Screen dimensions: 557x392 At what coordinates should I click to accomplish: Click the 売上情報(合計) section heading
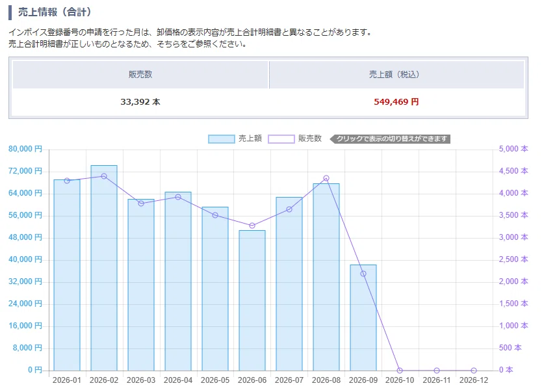point(55,12)
